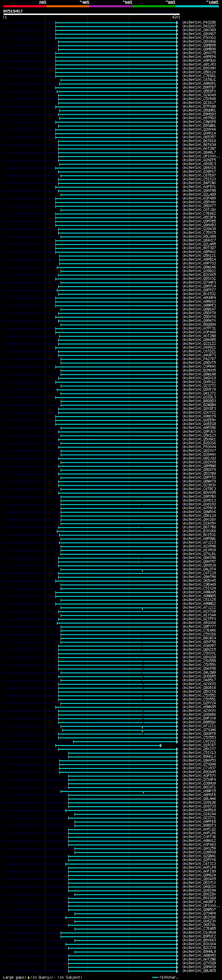The width and height of the screenshot is (222, 980).
Task: Click the green ~80% identity legend segment
Action: [154, 6]
